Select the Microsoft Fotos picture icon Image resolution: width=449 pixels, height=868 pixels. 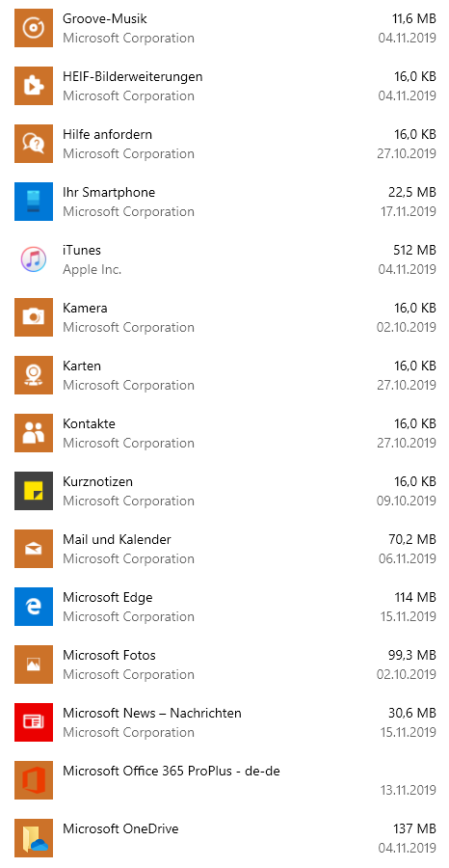point(34,665)
